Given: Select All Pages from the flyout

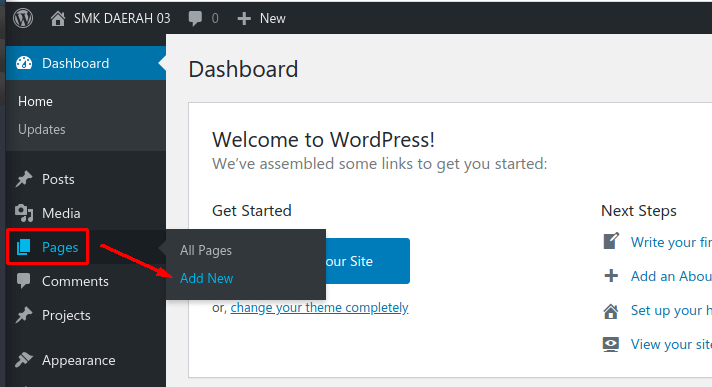Looking at the screenshot, I should coord(206,250).
